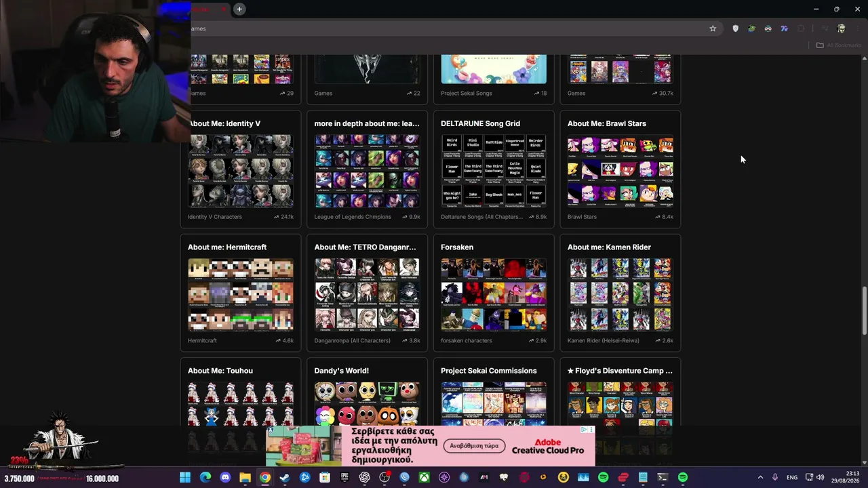Select the Deltarune song grid thumbnail

click(x=494, y=170)
